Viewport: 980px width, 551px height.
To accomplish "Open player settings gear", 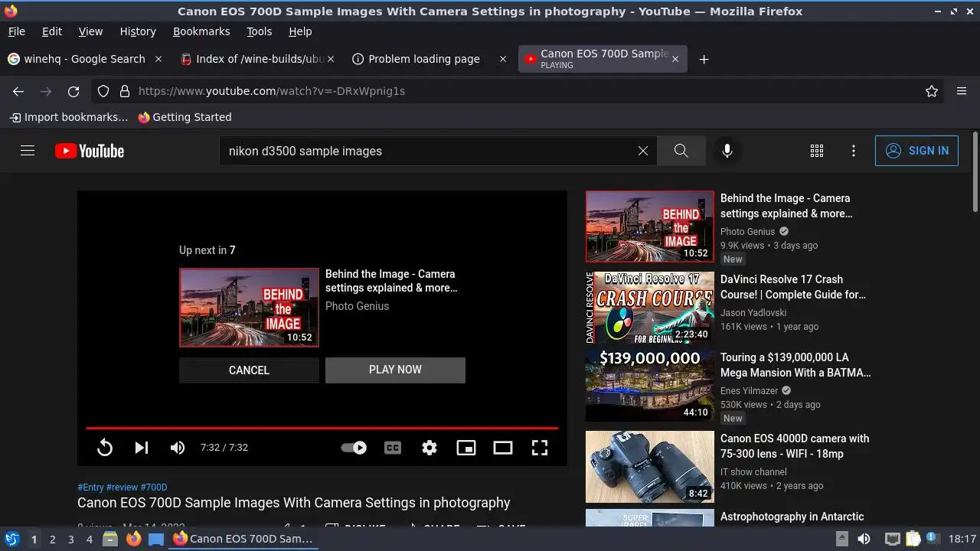I will tap(430, 448).
